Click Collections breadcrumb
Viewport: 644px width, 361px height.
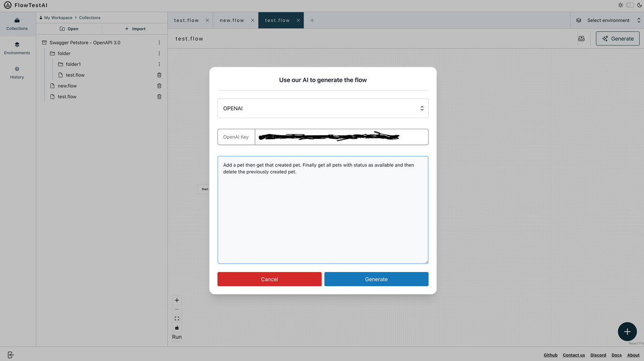[90, 18]
